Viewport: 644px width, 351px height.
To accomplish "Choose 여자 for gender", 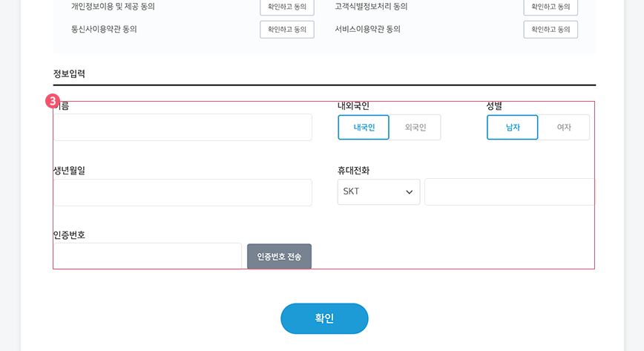I will coord(564,128).
